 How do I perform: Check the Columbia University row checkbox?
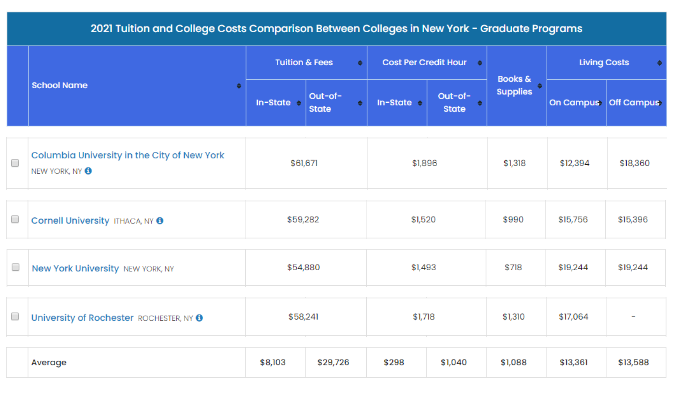coord(15,163)
